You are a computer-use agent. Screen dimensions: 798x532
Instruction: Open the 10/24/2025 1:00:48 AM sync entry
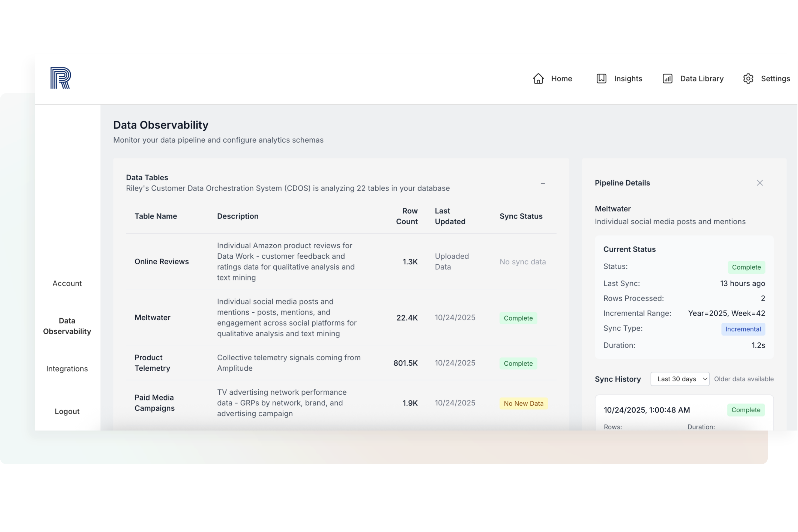[x=647, y=410]
